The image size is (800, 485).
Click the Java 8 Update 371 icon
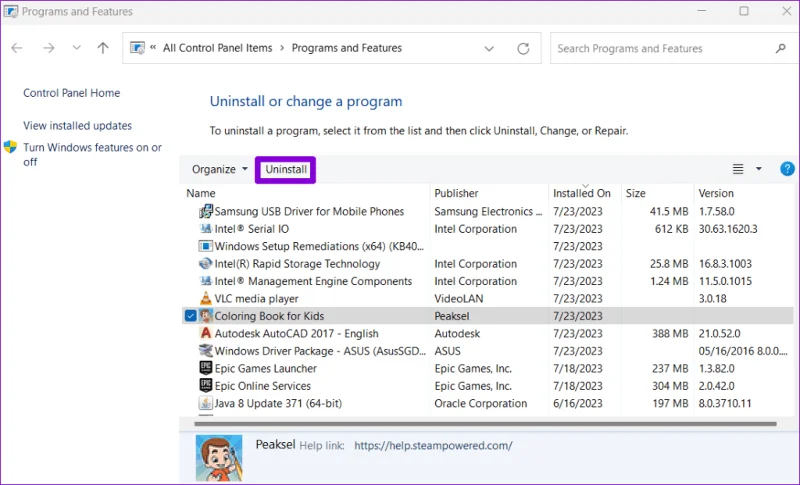(206, 403)
